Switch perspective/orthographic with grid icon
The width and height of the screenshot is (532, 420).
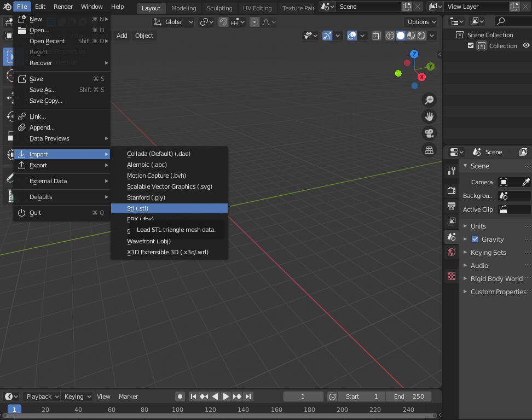click(430, 150)
